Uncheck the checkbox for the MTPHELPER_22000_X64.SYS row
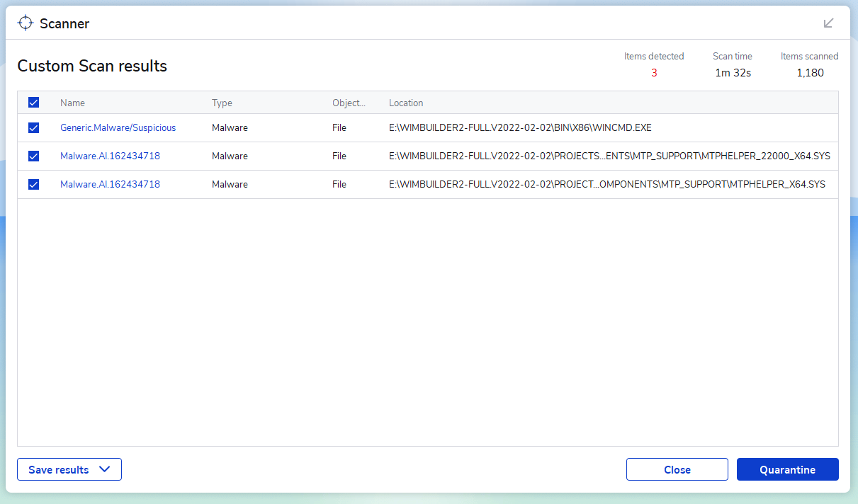Screen dimensions: 858x504 [33, 156]
